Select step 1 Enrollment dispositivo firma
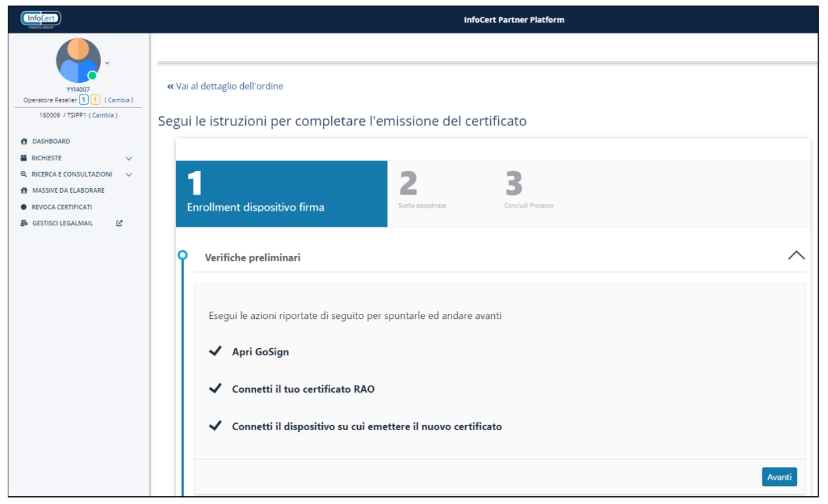This screenshot has width=828, height=504. tap(281, 194)
